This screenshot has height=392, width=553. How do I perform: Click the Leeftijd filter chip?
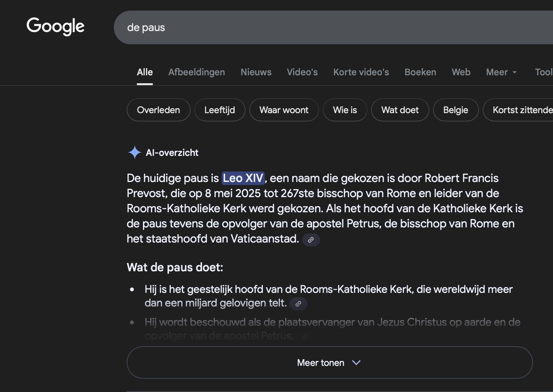(219, 110)
